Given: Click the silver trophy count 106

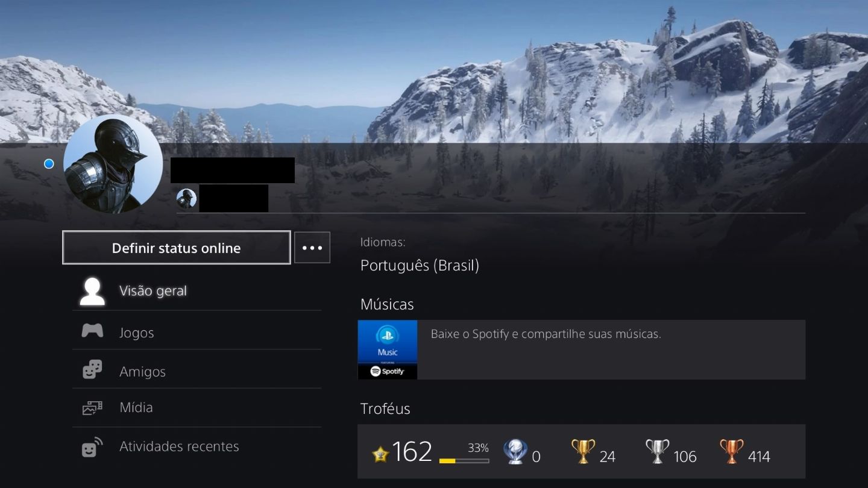Looking at the screenshot, I should [685, 457].
